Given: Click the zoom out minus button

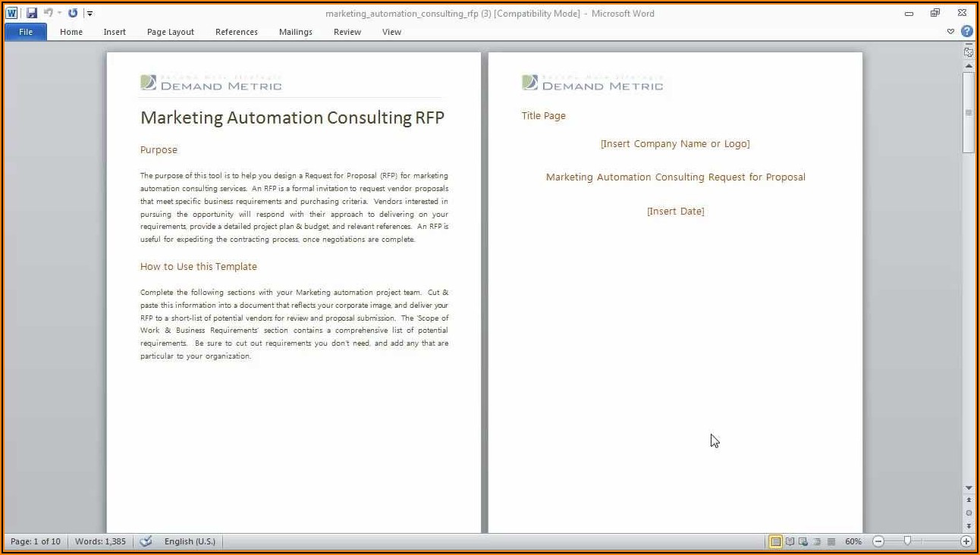Looking at the screenshot, I should coord(878,541).
